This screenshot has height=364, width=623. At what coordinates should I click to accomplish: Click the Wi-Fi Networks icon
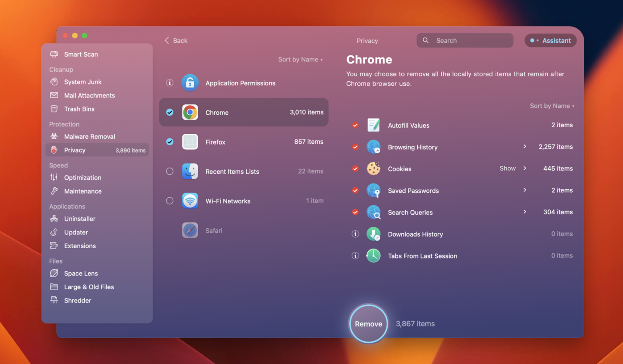[190, 201]
